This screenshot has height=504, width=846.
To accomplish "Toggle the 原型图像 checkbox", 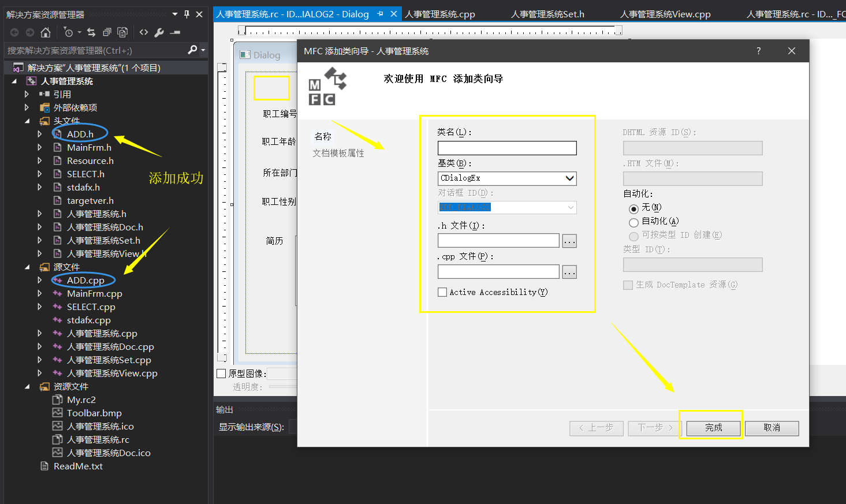I will tap(221, 374).
